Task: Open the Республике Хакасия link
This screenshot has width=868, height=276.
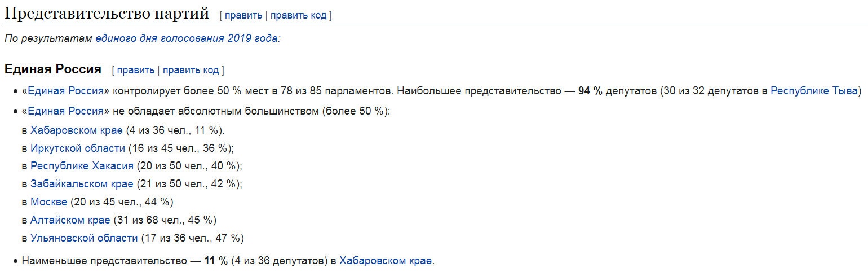Action: point(82,166)
